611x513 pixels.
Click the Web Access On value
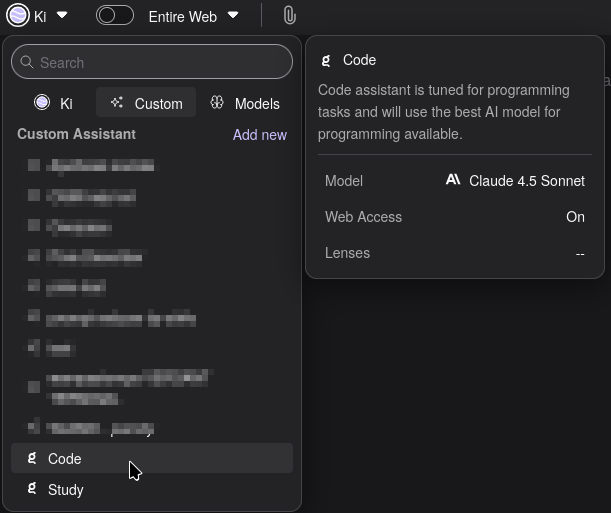575,217
